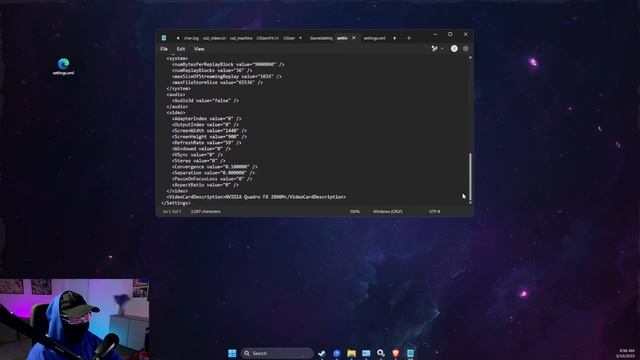
Task: Switch to the Citizen tab
Action: tap(289, 38)
